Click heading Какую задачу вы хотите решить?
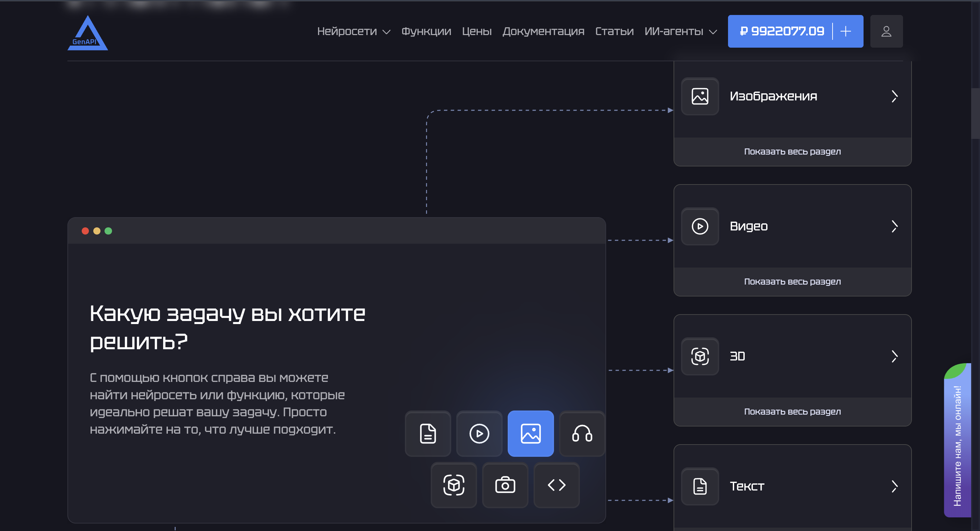Screen dimensions: 980x531 [227, 327]
